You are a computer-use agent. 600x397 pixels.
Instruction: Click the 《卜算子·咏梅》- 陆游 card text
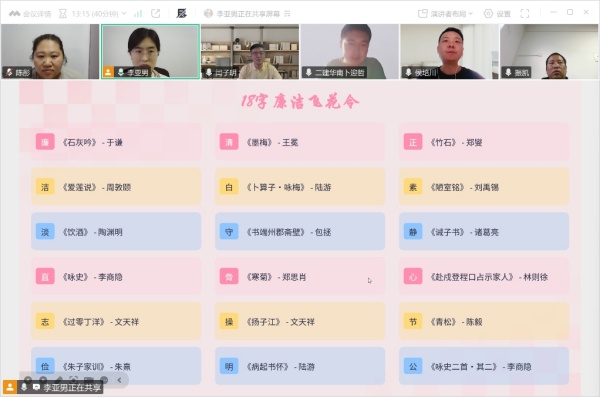click(x=289, y=187)
